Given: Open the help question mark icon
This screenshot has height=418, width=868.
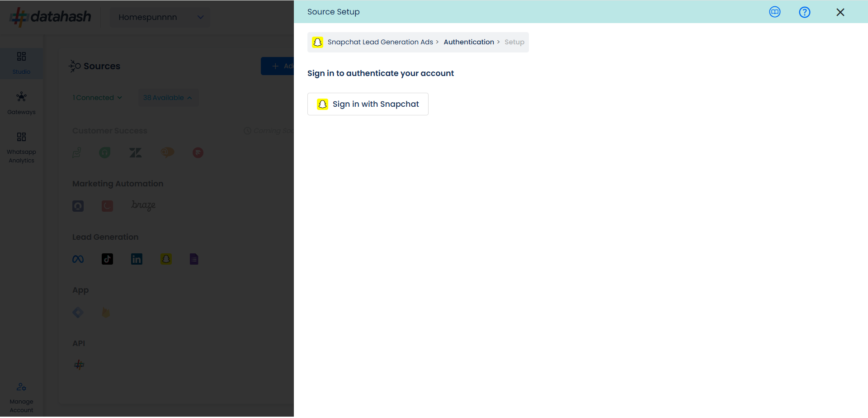Looking at the screenshot, I should point(804,12).
